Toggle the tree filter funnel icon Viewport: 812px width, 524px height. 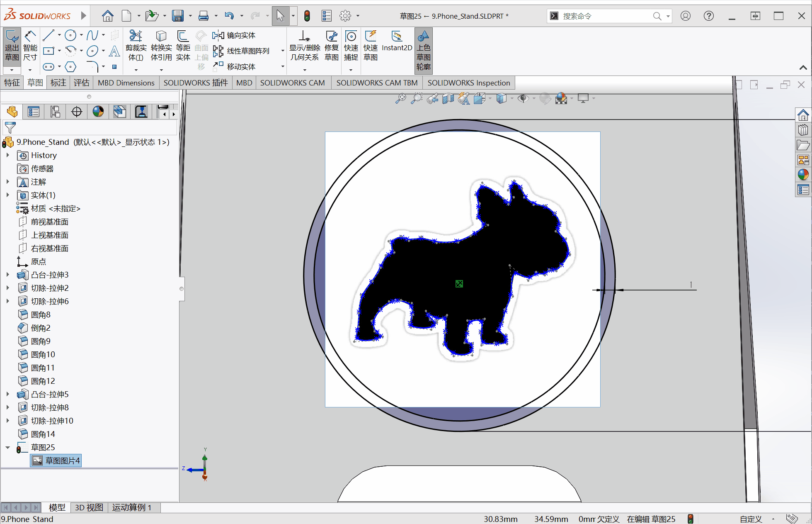tap(10, 128)
